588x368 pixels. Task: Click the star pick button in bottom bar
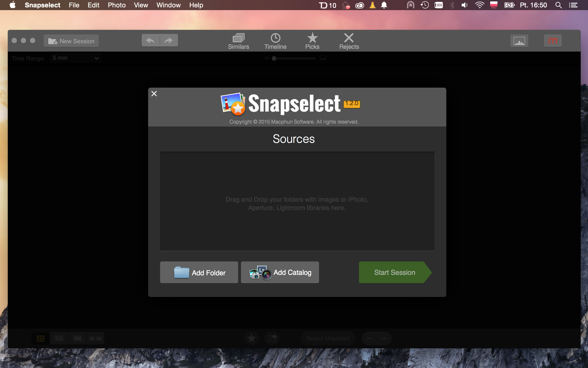pos(251,338)
